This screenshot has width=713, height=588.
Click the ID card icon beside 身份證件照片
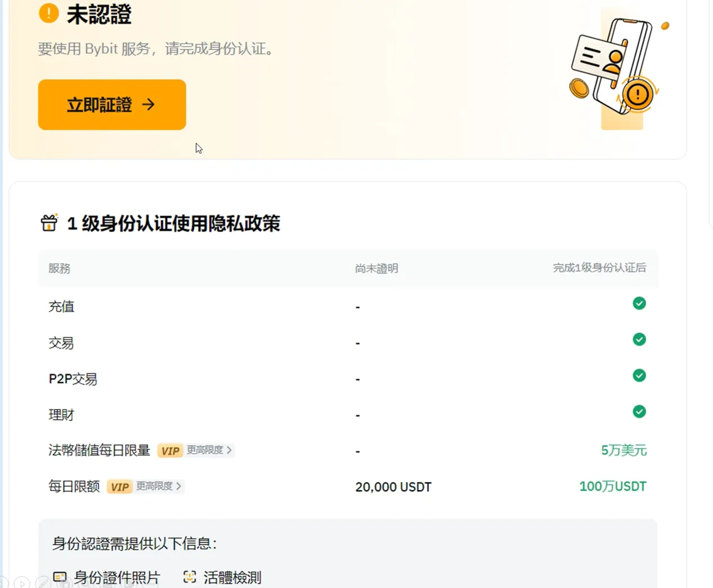tap(60, 577)
